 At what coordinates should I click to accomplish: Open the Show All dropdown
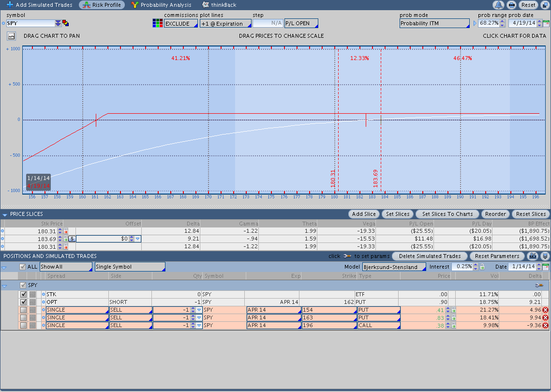pos(66,267)
